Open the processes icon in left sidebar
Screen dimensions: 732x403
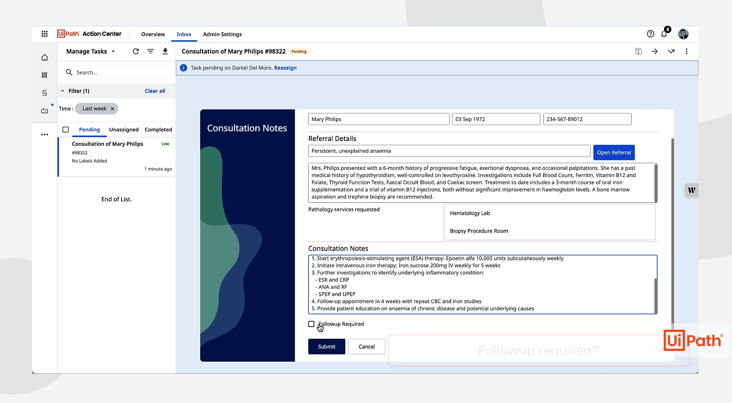44,93
